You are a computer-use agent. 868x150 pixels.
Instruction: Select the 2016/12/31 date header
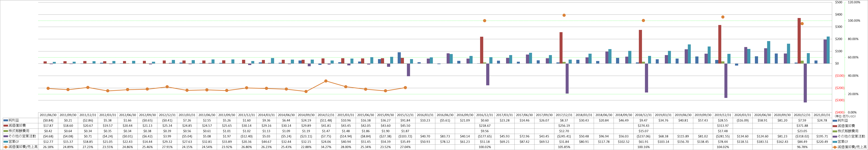485,115
